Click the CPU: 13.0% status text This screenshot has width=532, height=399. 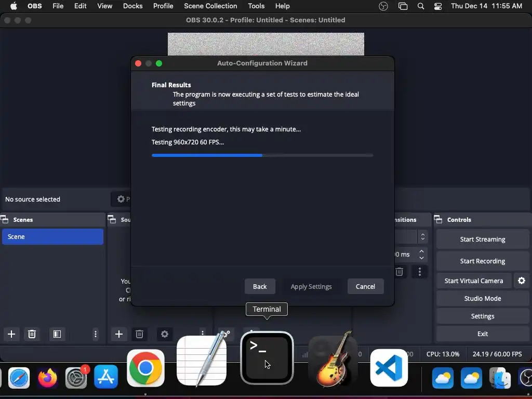tap(443, 354)
